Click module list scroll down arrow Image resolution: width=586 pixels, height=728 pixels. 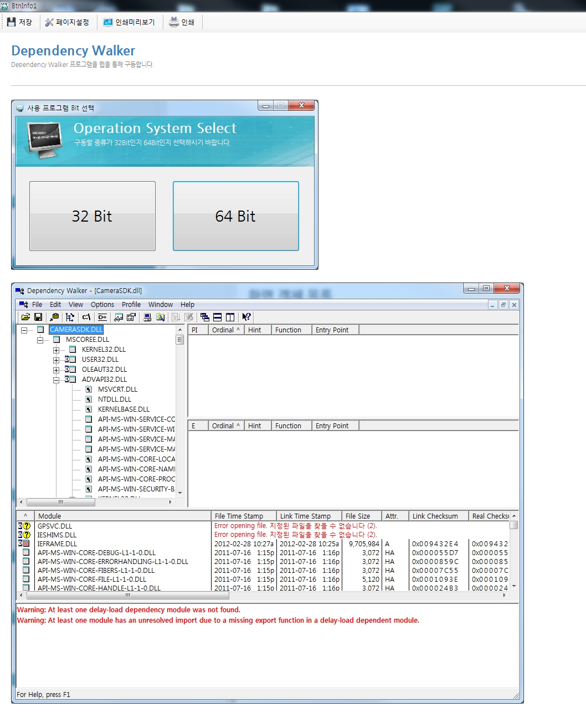514,586
